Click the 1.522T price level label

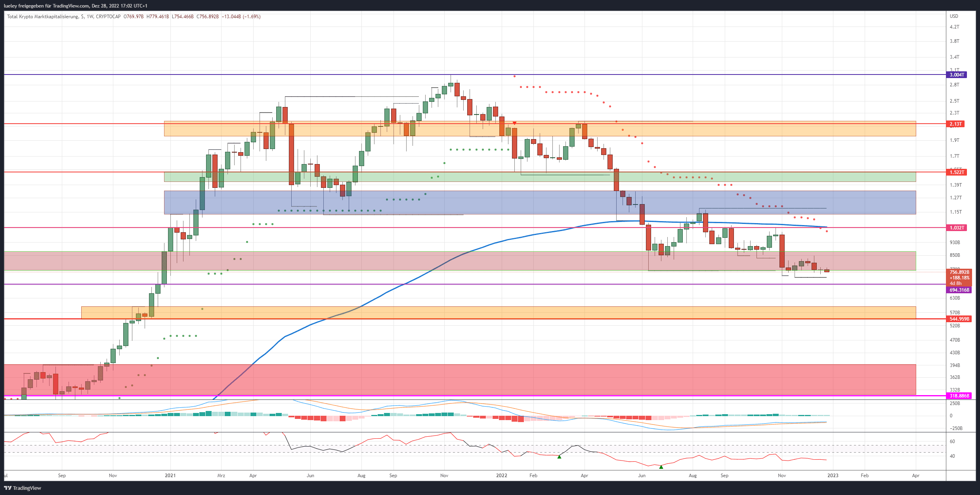(957, 172)
